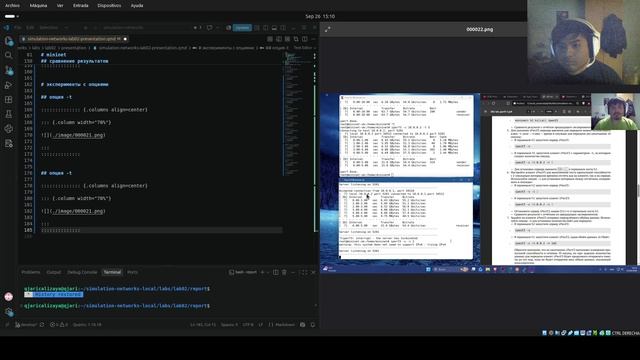Click the editor minimap
This screenshot has width=640, height=360.
(x=298, y=113)
